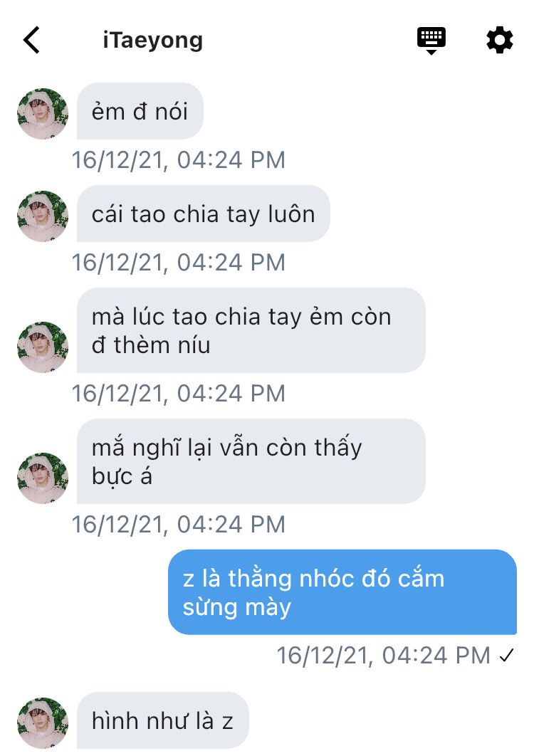Tap avatar beside 'cái tao chia tay luôn'

[43, 216]
